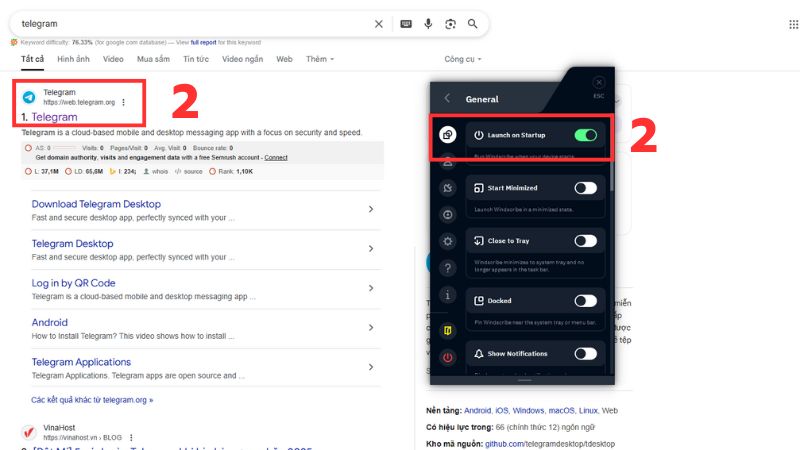
Task: Click the Semrush keyword difficulty icon
Action: click(x=14, y=42)
